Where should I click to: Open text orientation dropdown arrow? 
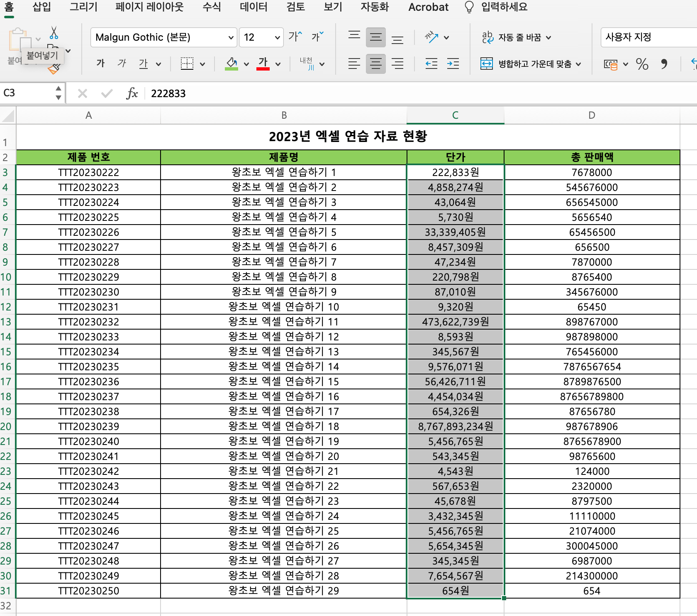pyautogui.click(x=446, y=38)
